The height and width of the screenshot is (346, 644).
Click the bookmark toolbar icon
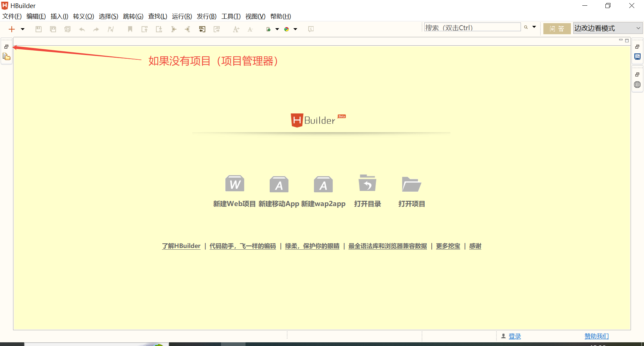[x=130, y=29]
